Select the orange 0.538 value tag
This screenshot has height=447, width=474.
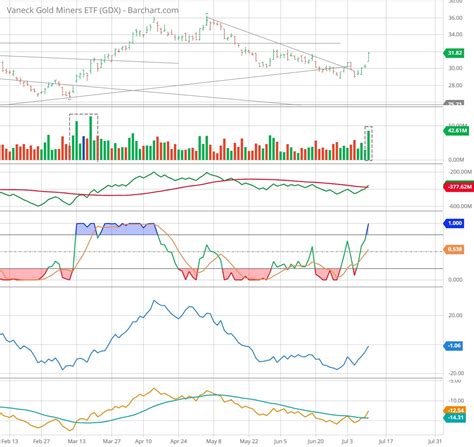pos(453,249)
